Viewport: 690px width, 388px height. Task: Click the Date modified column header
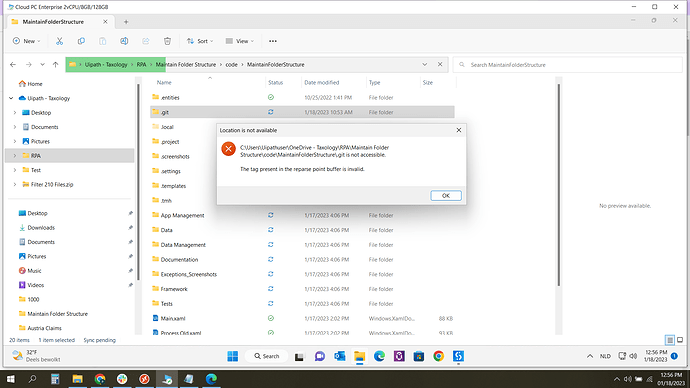click(x=322, y=83)
